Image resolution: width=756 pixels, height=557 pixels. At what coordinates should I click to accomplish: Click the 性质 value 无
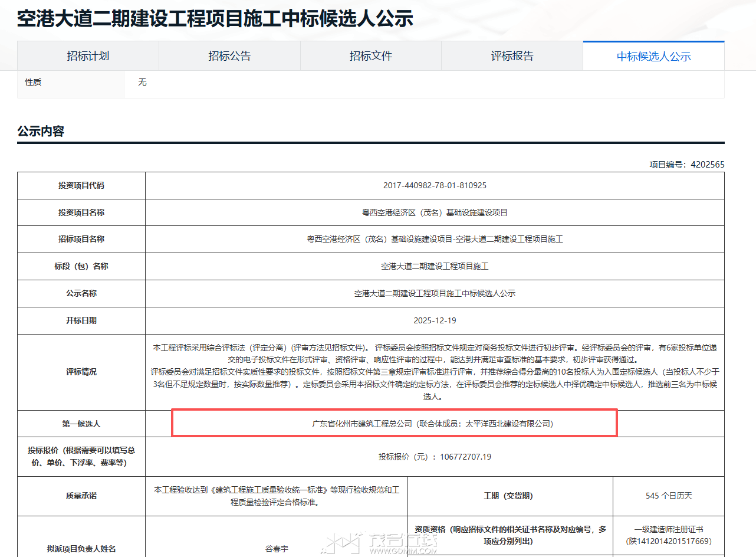[x=142, y=82]
